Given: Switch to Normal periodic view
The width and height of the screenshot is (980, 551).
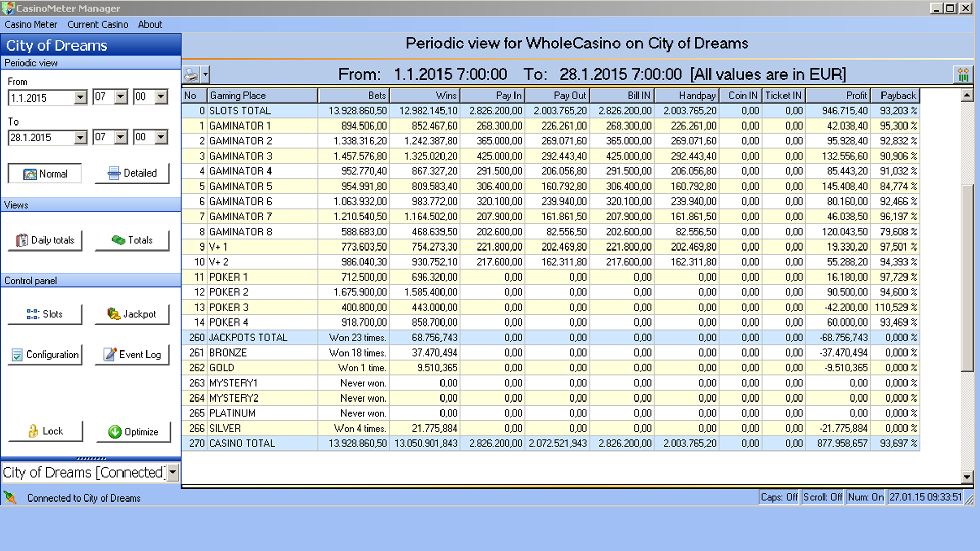Looking at the screenshot, I should coord(45,173).
